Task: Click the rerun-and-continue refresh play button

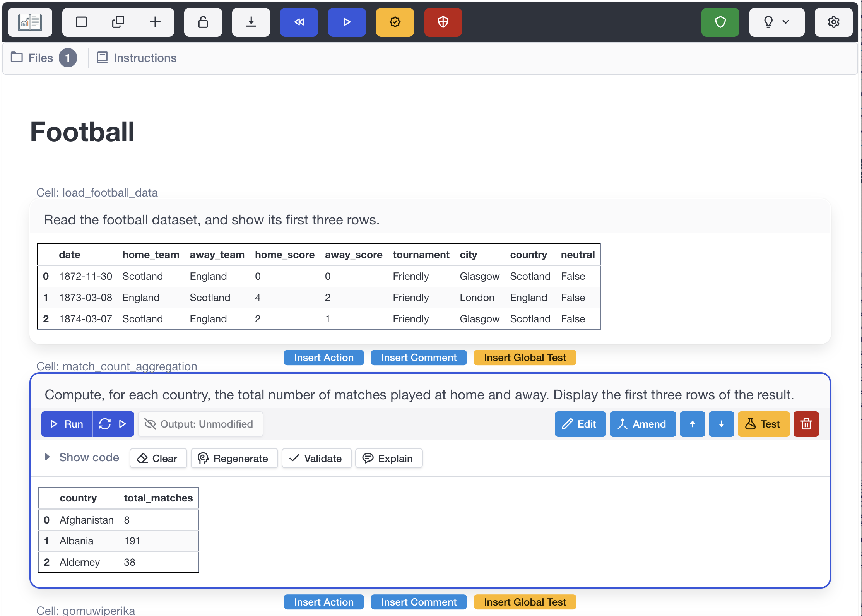Action: [113, 424]
